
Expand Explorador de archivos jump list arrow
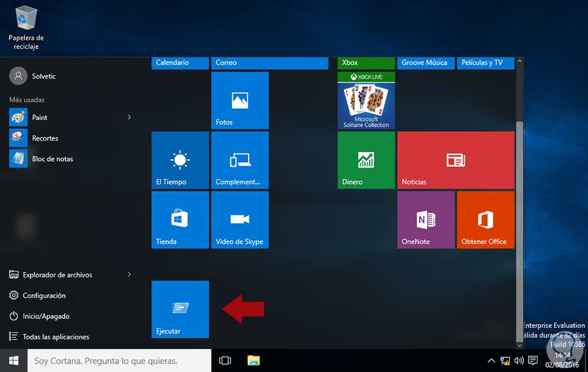[x=129, y=274]
